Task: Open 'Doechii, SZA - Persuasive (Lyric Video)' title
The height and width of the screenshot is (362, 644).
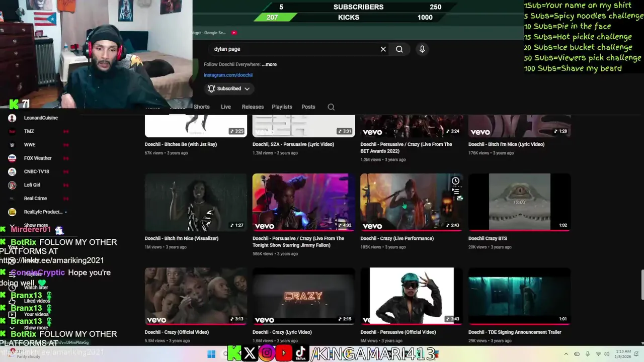Action: click(293, 144)
